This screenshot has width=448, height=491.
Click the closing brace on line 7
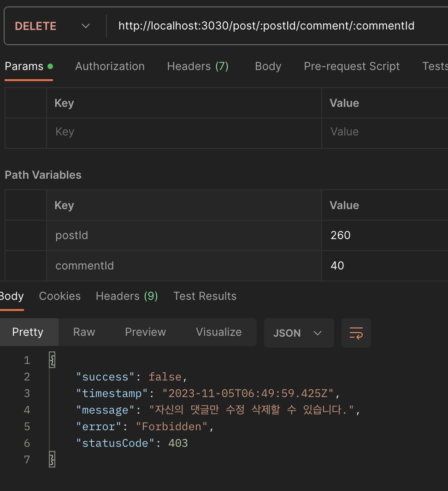pyautogui.click(x=53, y=459)
